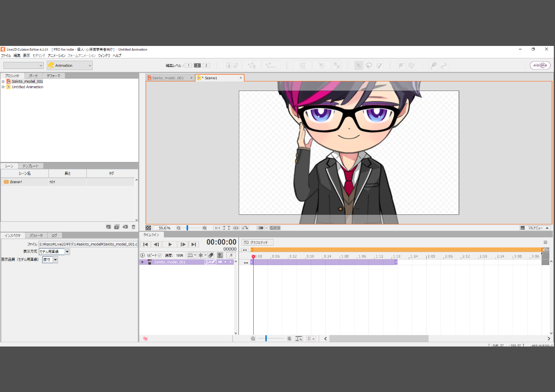Open the nizima logo button
This screenshot has width=555, height=392.
pyautogui.click(x=540, y=65)
